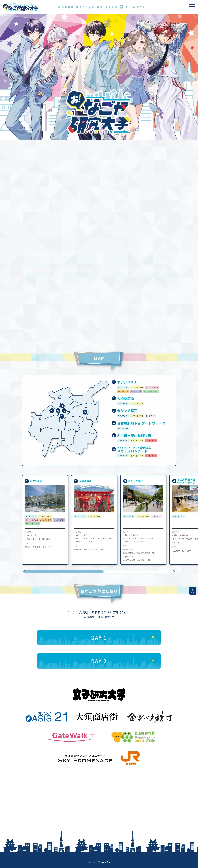Select map pin number 2 on the Nagoya map
Screen dimensions: 198x868
62,416
